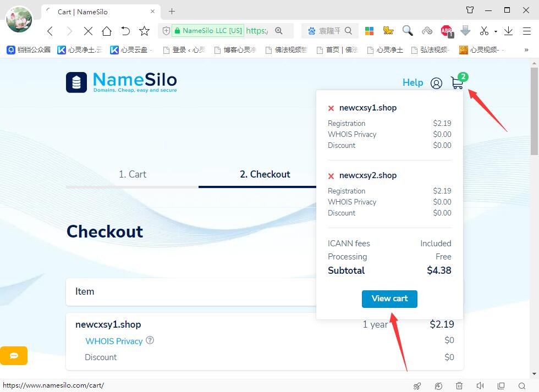Open the 心灵净土.云 bookmark
Image resolution: width=539 pixels, height=392 pixels.
pos(80,50)
